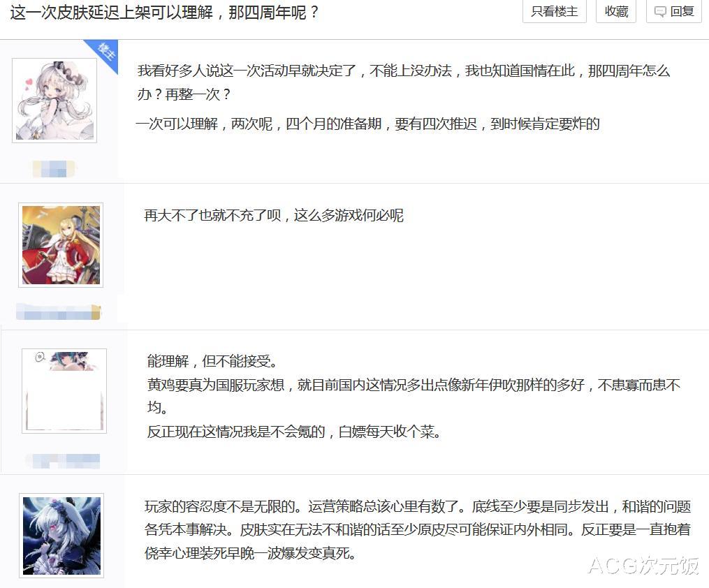The image size is (709, 588).
Task: Toggle 只看楼主 to filter thread poster
Action: click(554, 11)
